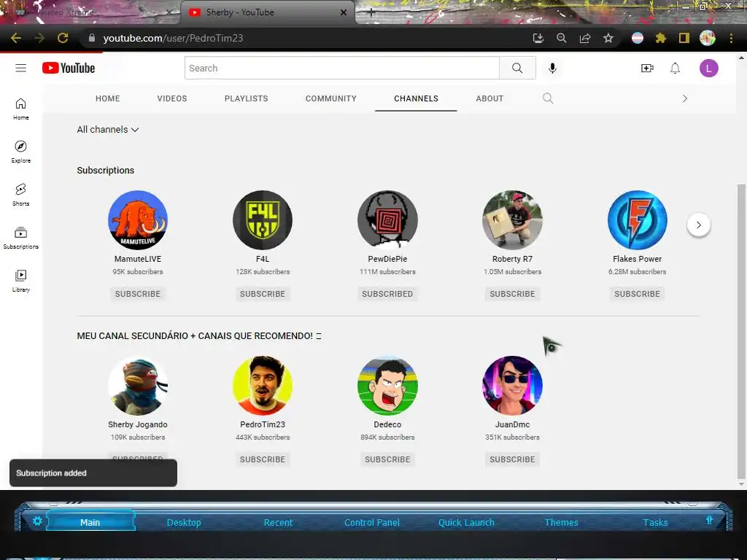Subscribe to PedroTim23
The image size is (747, 560).
[263, 459]
